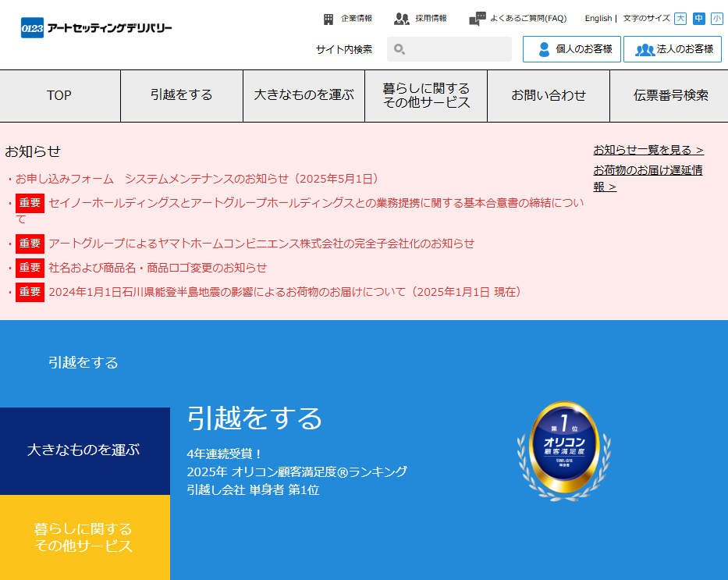The image size is (728, 580).
Task: Click the magnifier icon in the search box
Action: tap(400, 48)
